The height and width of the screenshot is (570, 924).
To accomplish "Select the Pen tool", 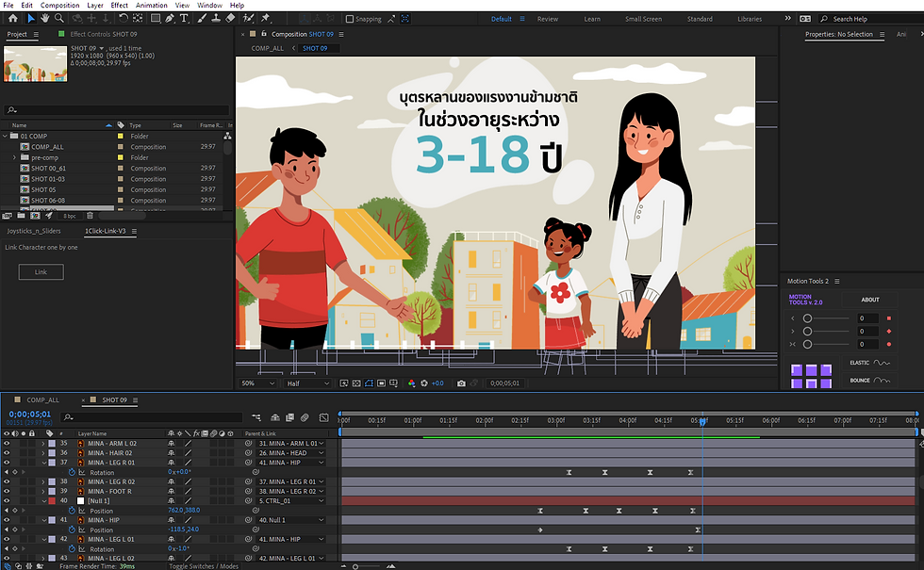I will tap(168, 18).
